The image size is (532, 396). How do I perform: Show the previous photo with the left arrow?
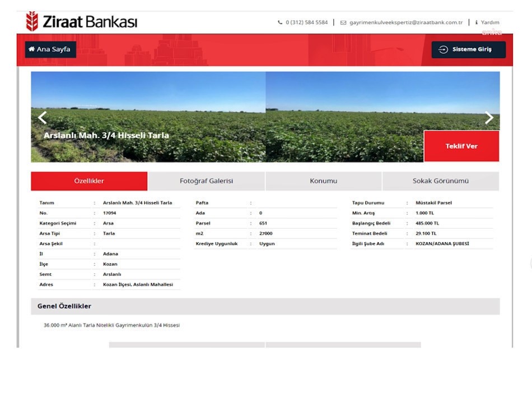pos(42,117)
